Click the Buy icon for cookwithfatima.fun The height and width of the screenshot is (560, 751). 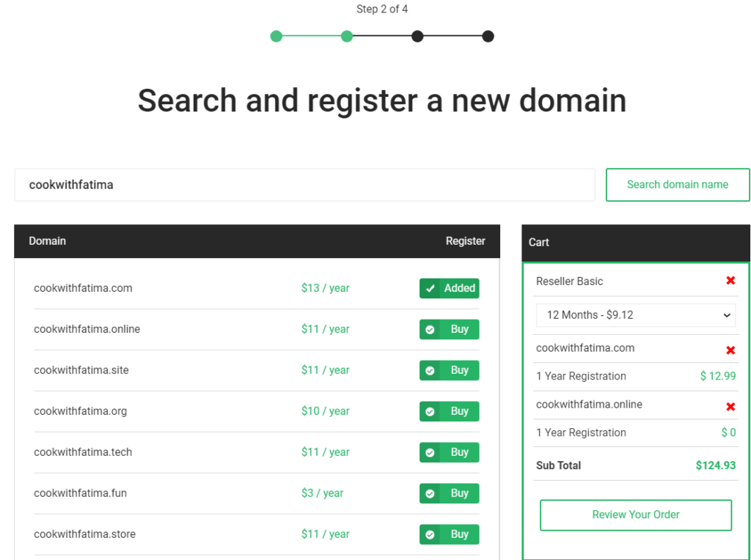coord(431,493)
